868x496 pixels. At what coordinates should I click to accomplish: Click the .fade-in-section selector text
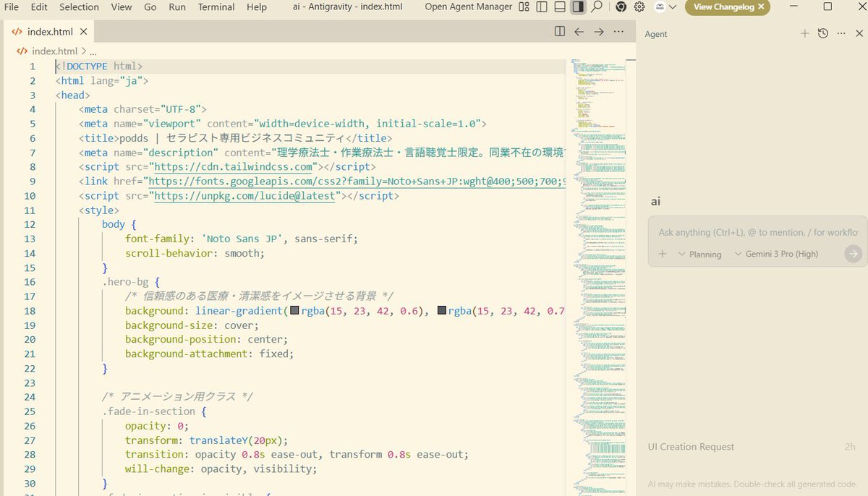coord(150,411)
